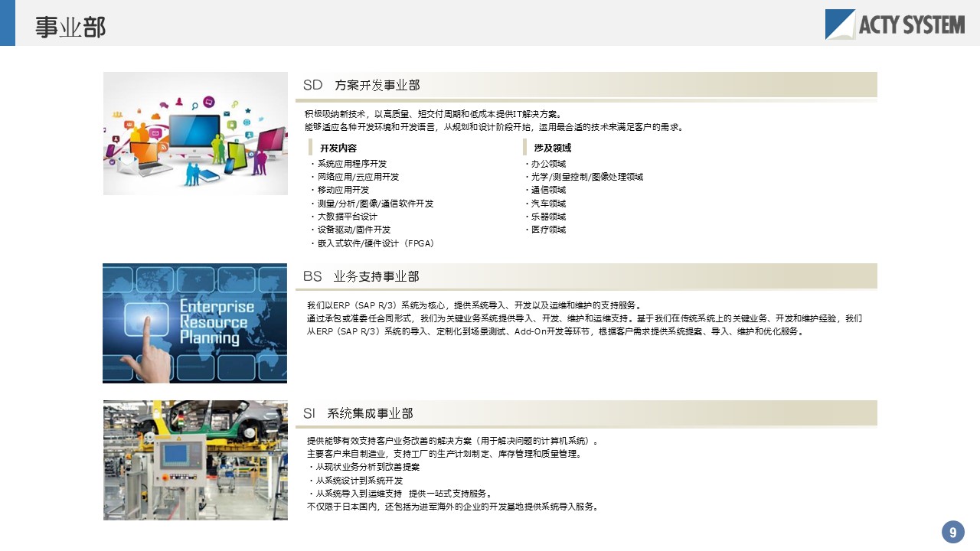Select the SI 系统集成事业部 heading
The width and height of the screenshot is (980, 551).
tap(358, 413)
